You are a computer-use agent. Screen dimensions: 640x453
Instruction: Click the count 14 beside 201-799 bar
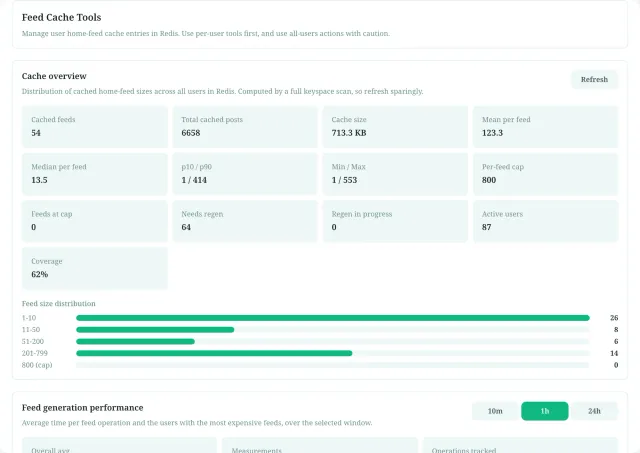pyautogui.click(x=614, y=353)
